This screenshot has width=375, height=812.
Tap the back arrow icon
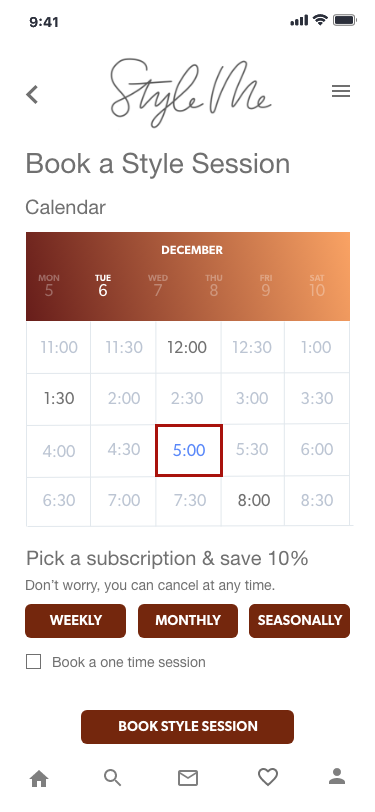(32, 94)
